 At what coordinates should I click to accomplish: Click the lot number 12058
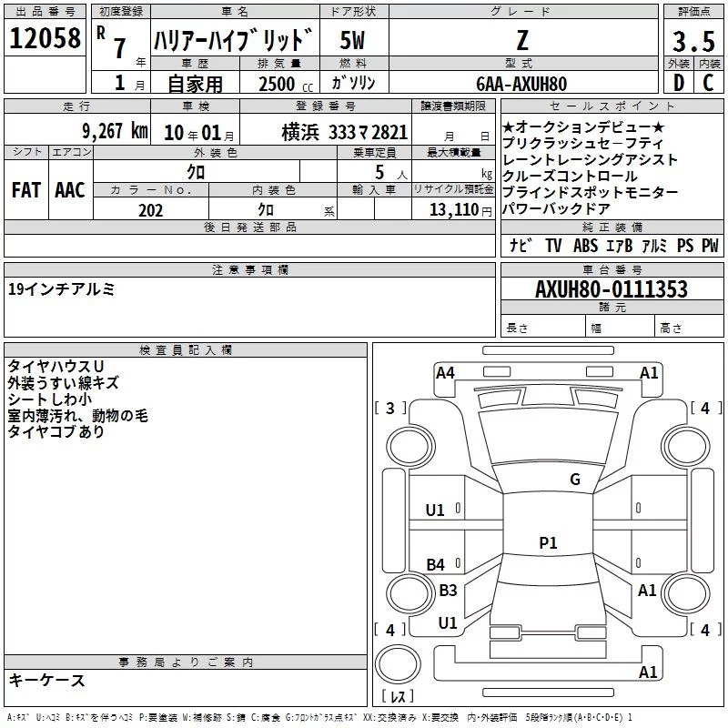pos(45,38)
